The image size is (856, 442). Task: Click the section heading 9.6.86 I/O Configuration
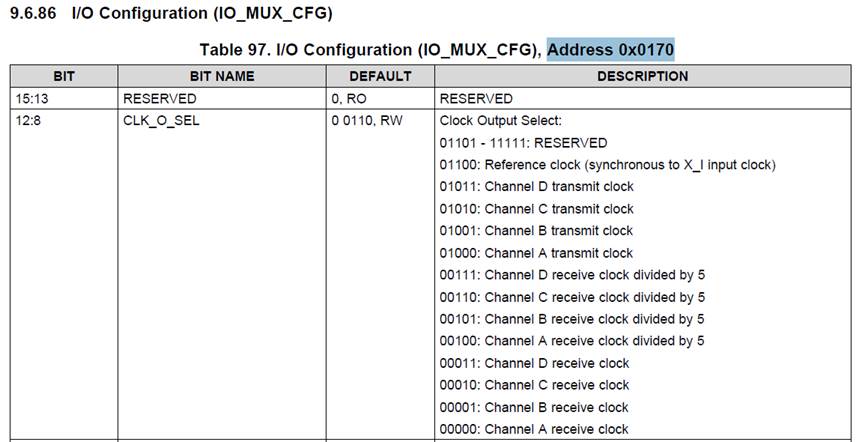tap(170, 15)
